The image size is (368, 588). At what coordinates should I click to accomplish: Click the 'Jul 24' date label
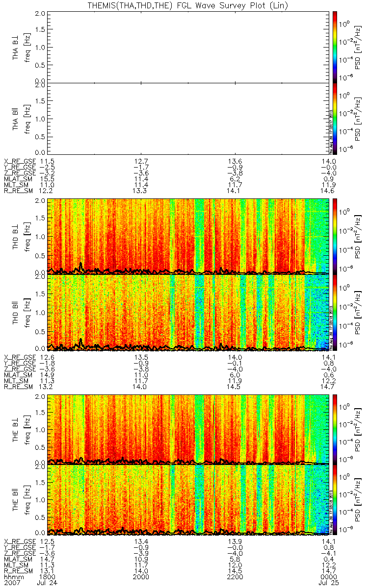pyautogui.click(x=44, y=583)
